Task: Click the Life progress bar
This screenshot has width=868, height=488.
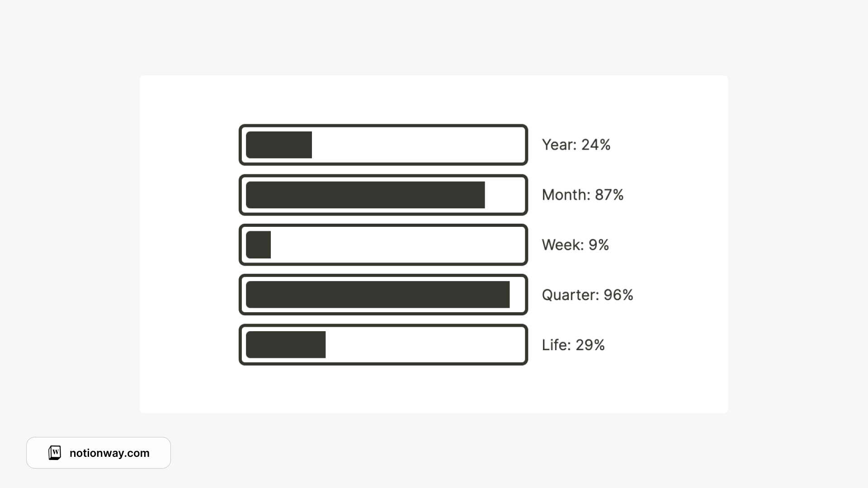Action: point(383,345)
